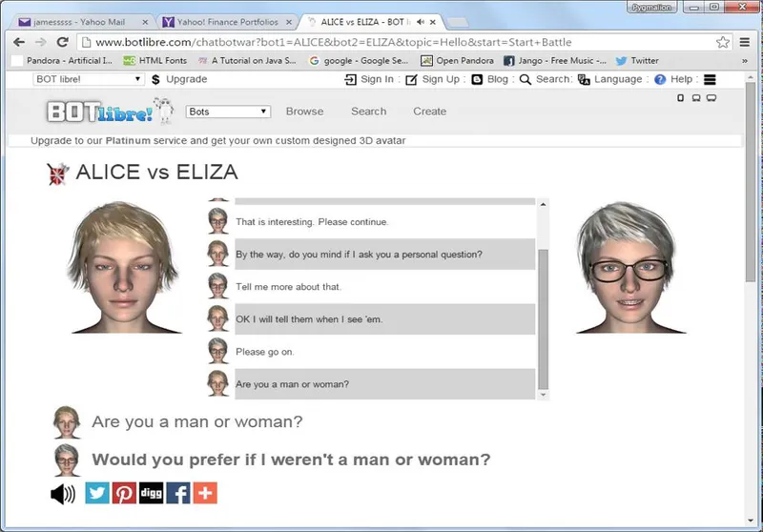Switch to mobile layout icon
763x532 pixels.
pyautogui.click(x=680, y=98)
